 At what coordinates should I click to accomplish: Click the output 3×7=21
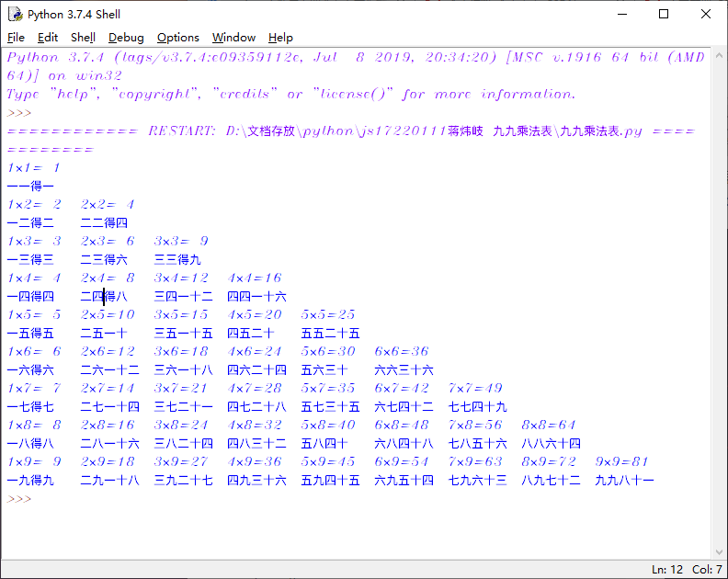pyautogui.click(x=181, y=388)
